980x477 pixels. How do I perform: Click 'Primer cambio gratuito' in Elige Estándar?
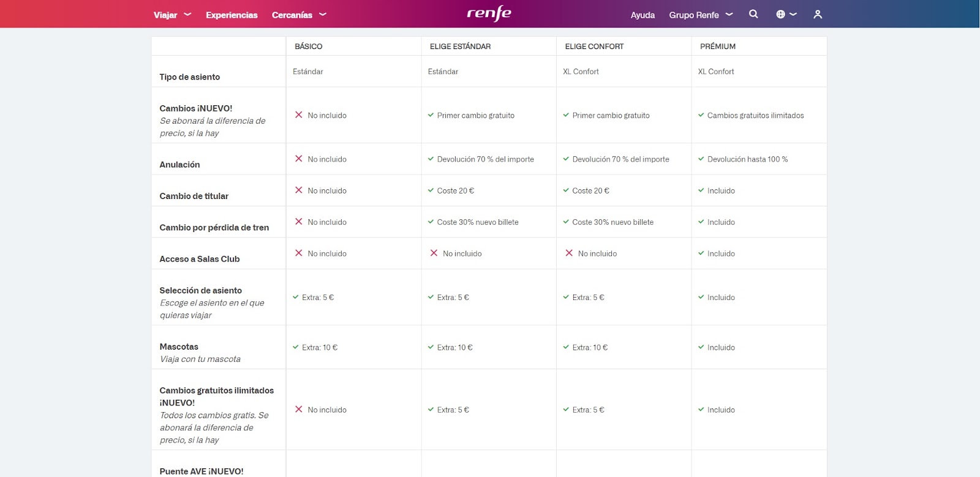[476, 116]
